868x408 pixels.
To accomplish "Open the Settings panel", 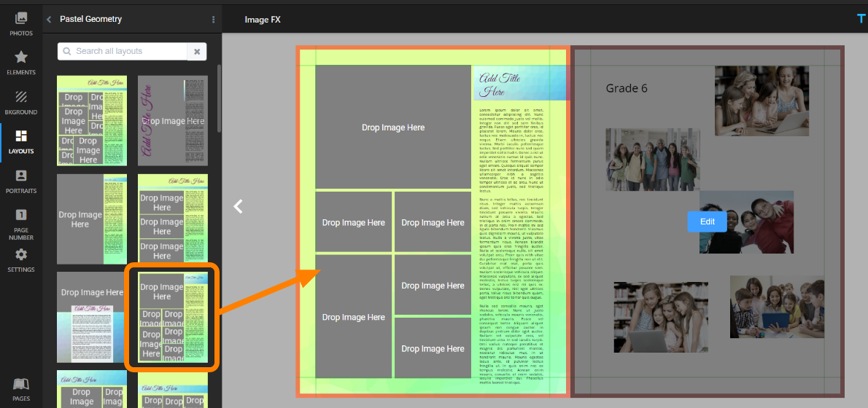I will 21,261.
